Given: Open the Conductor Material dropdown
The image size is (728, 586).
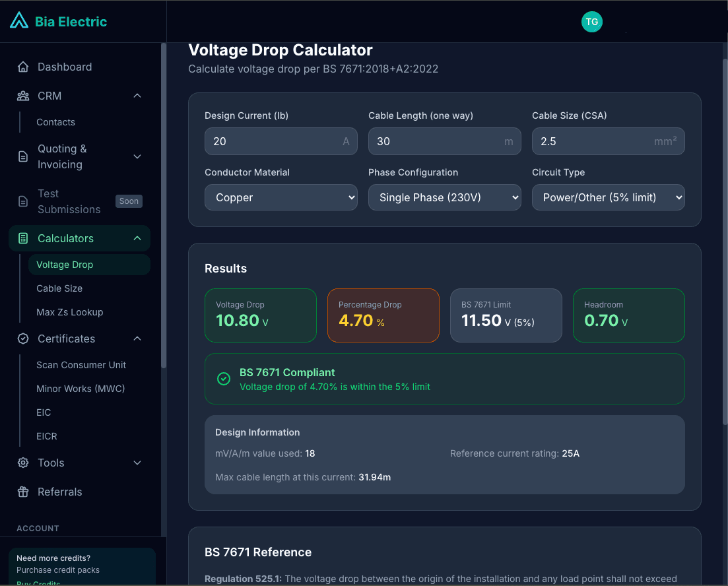Looking at the screenshot, I should pyautogui.click(x=281, y=197).
